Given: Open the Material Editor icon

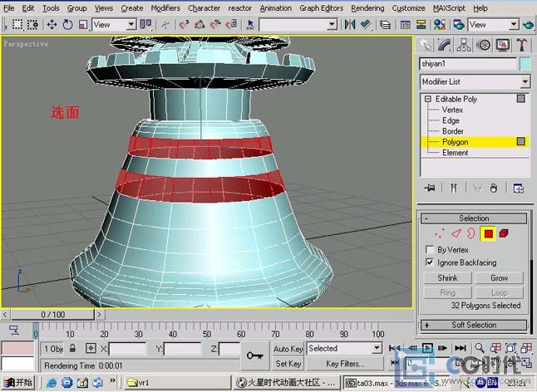Looking at the screenshot, I should coord(439,25).
